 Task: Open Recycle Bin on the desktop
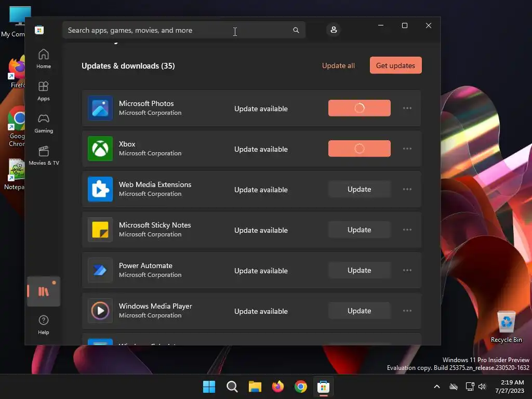click(x=506, y=327)
